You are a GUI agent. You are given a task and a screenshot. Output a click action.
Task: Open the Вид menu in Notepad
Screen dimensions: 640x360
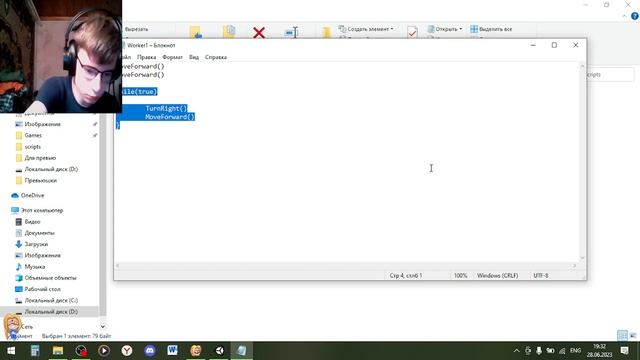(x=194, y=57)
